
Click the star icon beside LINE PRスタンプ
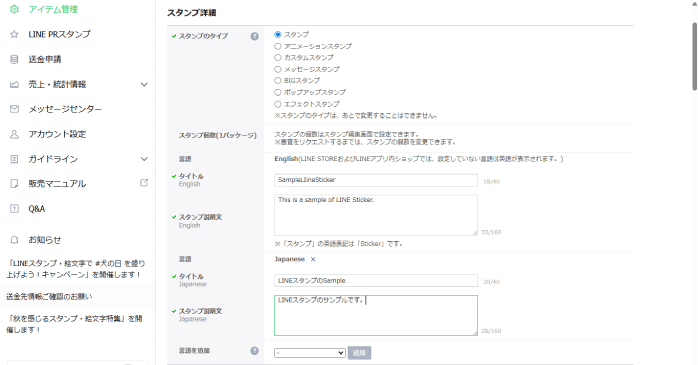(14, 34)
